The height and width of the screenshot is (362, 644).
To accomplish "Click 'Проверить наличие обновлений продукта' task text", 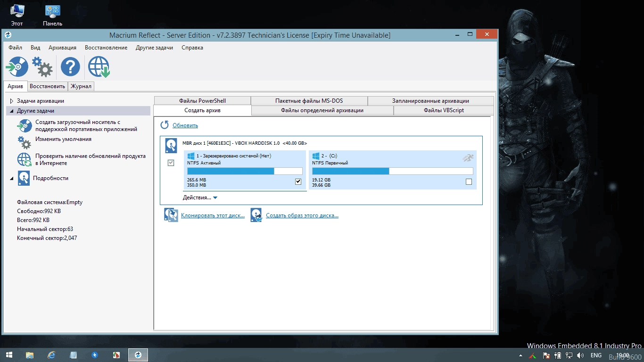I will point(91,159).
